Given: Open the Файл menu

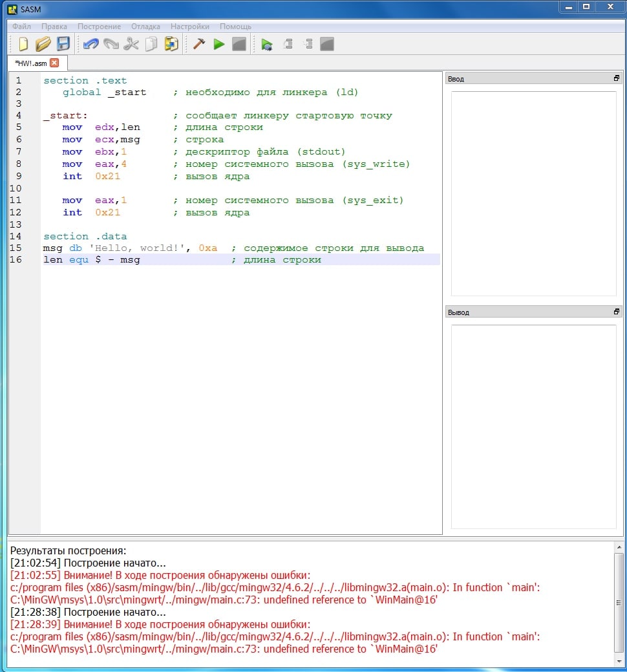Looking at the screenshot, I should click(x=21, y=27).
